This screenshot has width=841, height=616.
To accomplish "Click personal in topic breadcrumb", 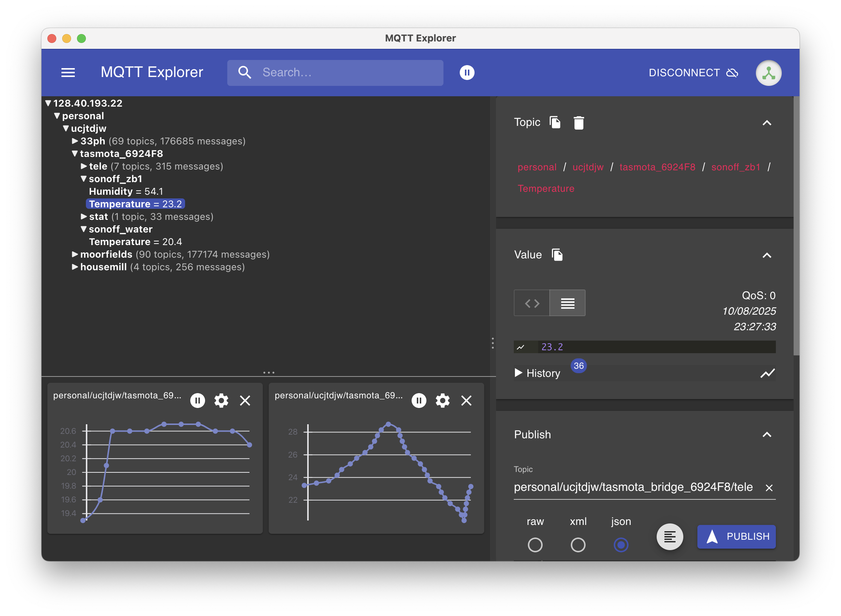I will coord(536,167).
